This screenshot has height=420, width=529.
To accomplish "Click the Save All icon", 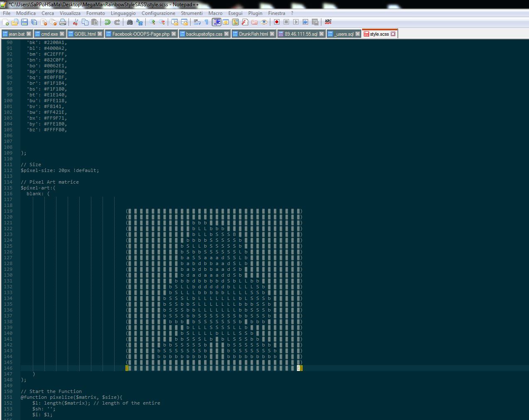I will coord(34,22).
